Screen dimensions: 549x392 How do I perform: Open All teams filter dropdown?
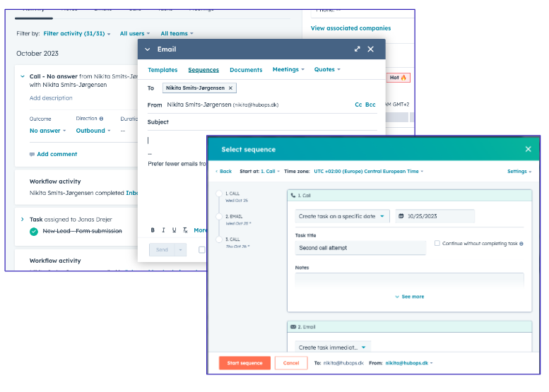coord(177,34)
